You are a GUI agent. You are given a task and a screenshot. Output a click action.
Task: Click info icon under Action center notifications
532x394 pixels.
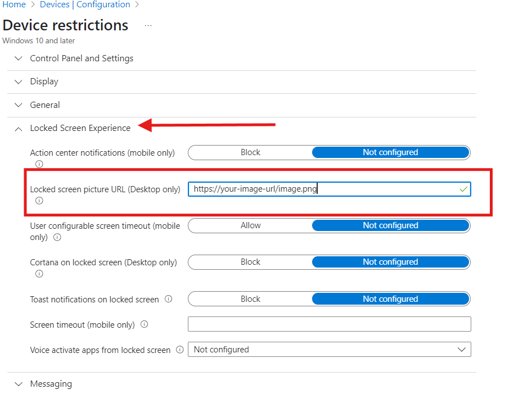click(x=39, y=164)
